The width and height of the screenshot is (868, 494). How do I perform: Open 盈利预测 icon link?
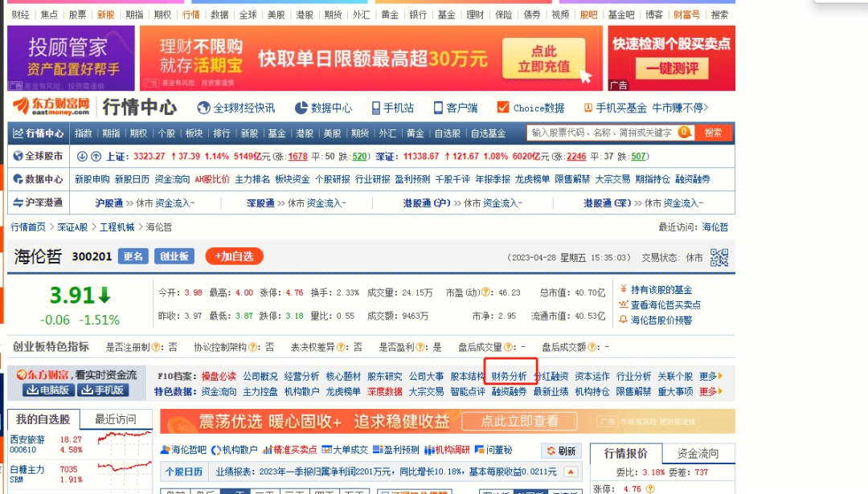378,450
